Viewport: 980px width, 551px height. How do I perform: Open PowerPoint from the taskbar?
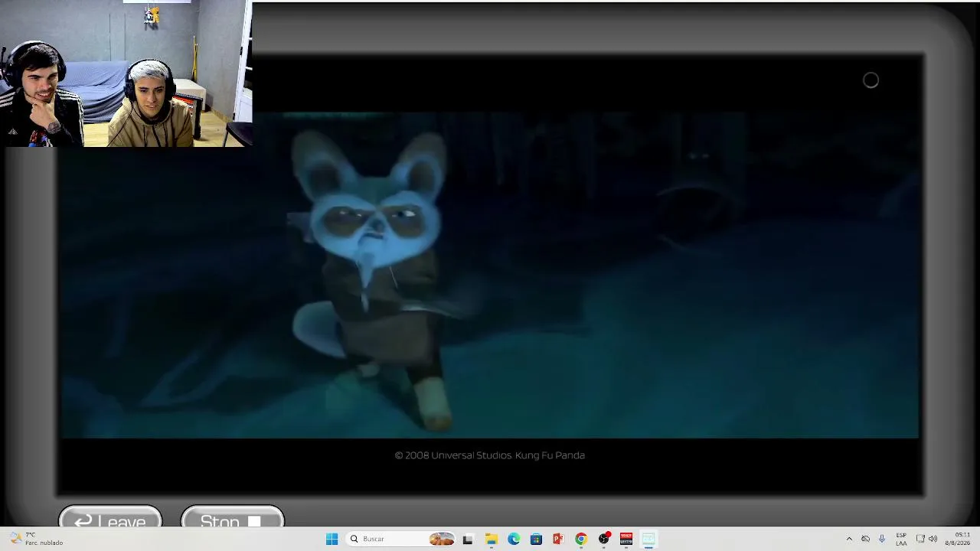(558, 539)
